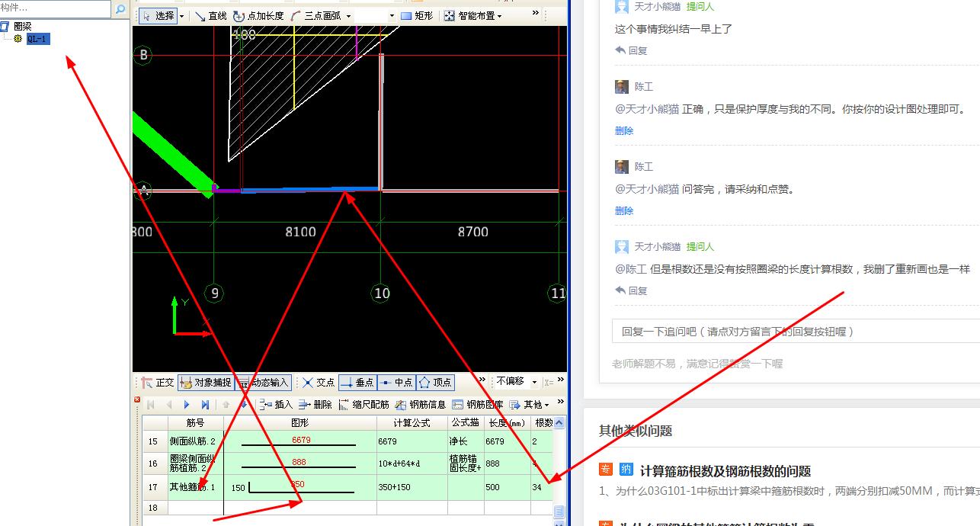Move rebar row up with up-arrow icon
The height and width of the screenshot is (526, 980).
coord(226,405)
